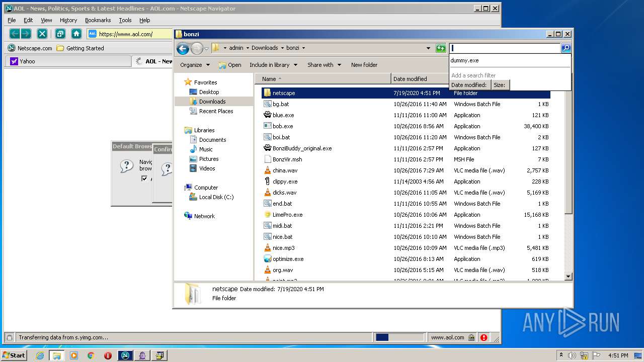Select the blue.exe file icon
The width and height of the screenshot is (644, 362).
click(x=268, y=115)
